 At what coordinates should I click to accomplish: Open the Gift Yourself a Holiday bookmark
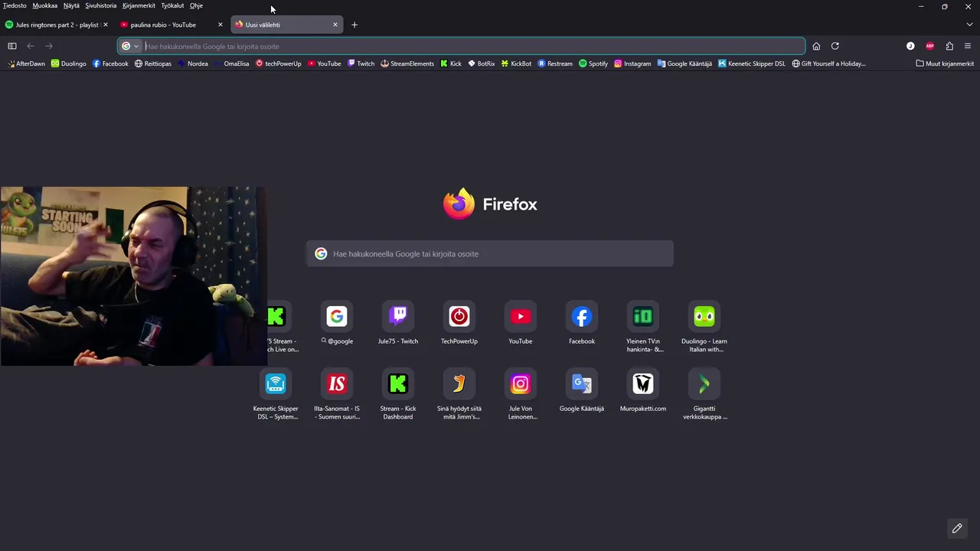pyautogui.click(x=829, y=64)
